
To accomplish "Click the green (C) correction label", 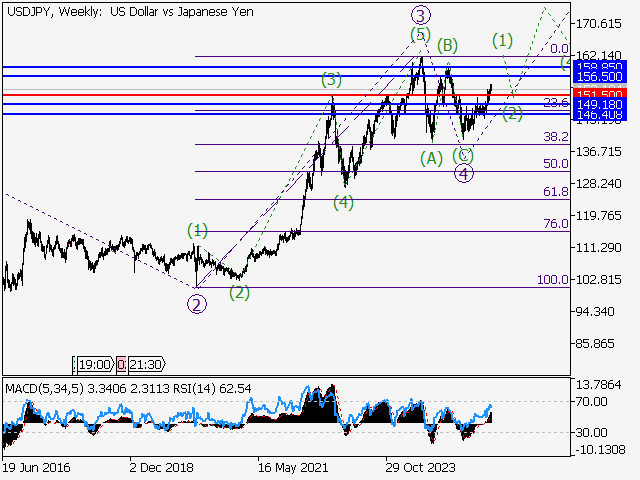I will coord(462,155).
